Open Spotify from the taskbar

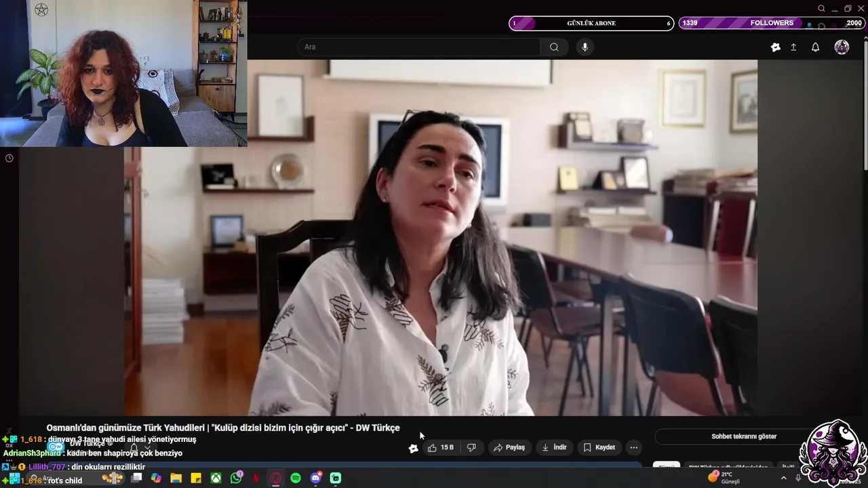coord(296,478)
